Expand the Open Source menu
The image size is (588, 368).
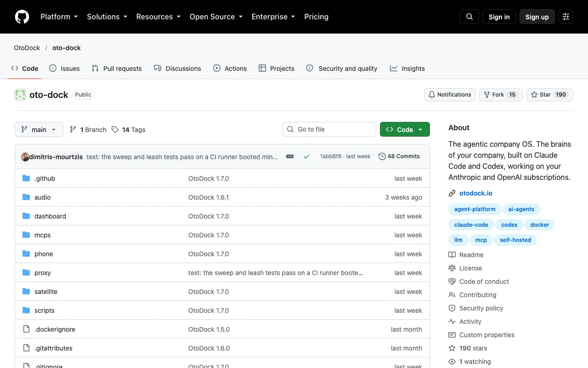click(x=216, y=17)
